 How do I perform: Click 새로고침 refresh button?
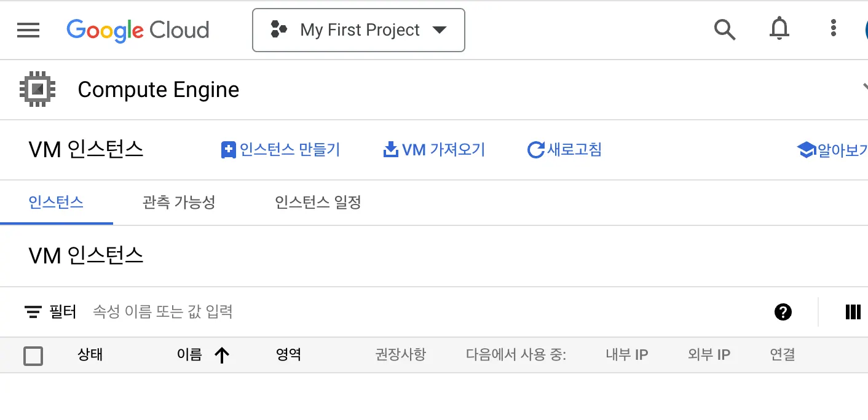click(564, 149)
